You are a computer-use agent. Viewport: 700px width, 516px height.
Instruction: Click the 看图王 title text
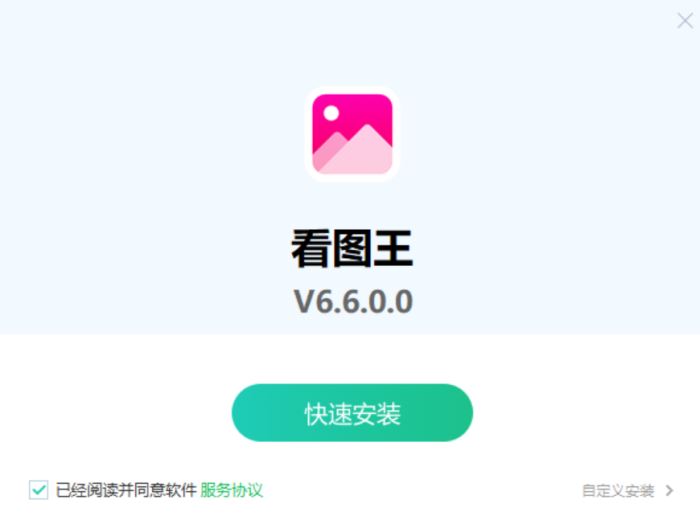(x=352, y=248)
